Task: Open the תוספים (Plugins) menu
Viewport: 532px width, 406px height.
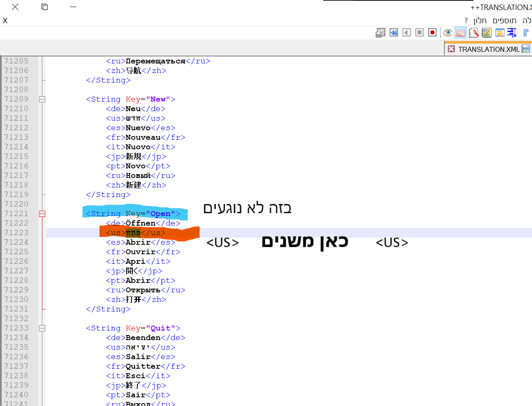Action: click(x=504, y=20)
